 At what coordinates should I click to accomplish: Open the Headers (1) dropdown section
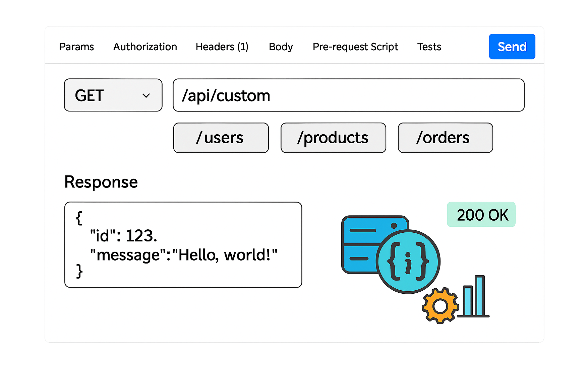(222, 47)
